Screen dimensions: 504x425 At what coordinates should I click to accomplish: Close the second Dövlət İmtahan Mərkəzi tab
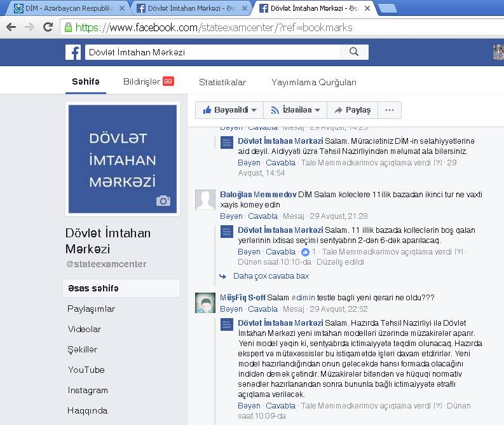(245, 8)
